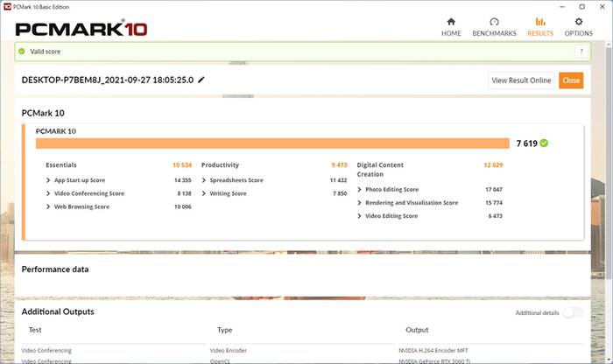Click the Digital Content Creation score 12 029
The width and height of the screenshot is (613, 364).
(x=493, y=164)
